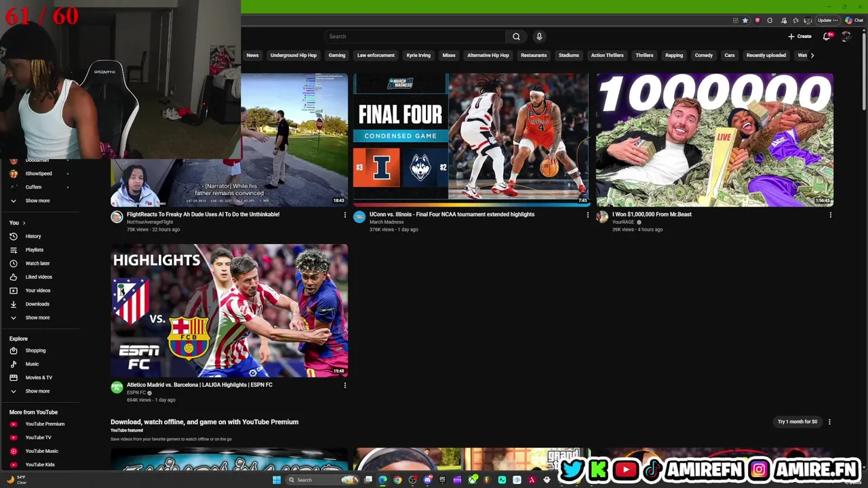Open the notifications bell
Viewport: 868px width, 488px height.
(827, 37)
